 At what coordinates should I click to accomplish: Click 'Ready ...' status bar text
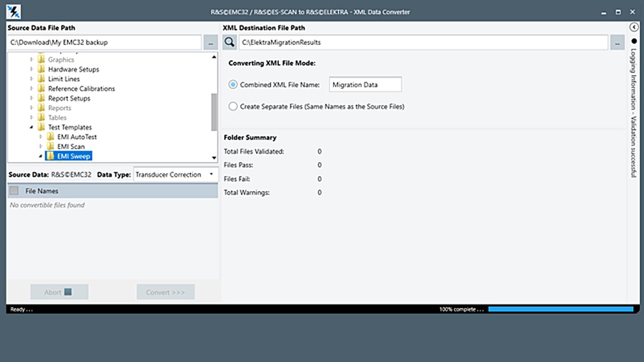pyautogui.click(x=21, y=309)
